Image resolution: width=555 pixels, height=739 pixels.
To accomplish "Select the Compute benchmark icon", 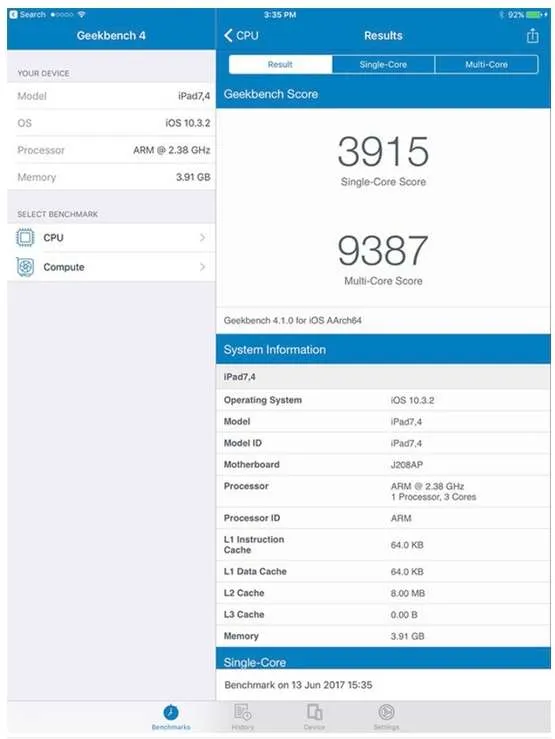I will tap(25, 267).
